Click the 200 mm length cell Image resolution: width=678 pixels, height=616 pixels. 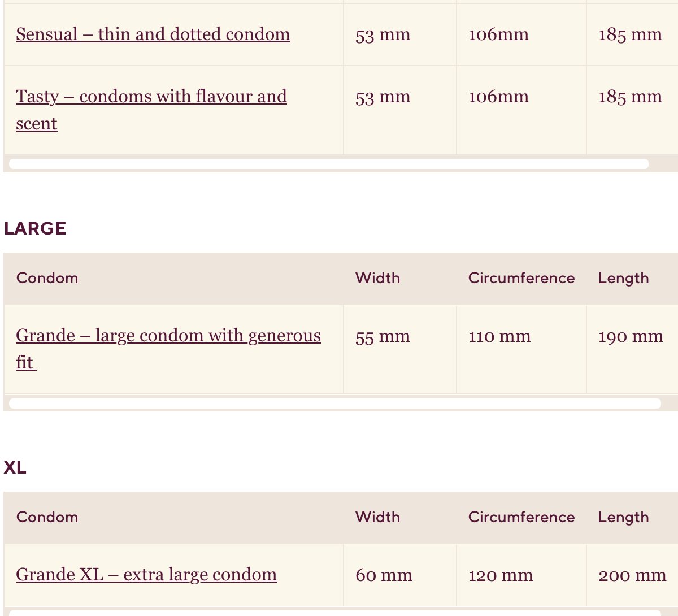(x=632, y=576)
